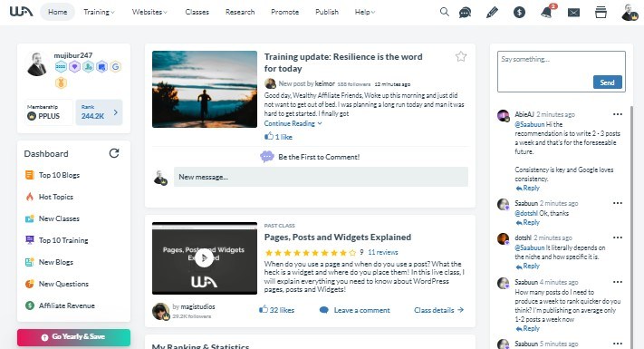Click the purple comment bubble icon
644x349 pixels.
click(x=267, y=157)
